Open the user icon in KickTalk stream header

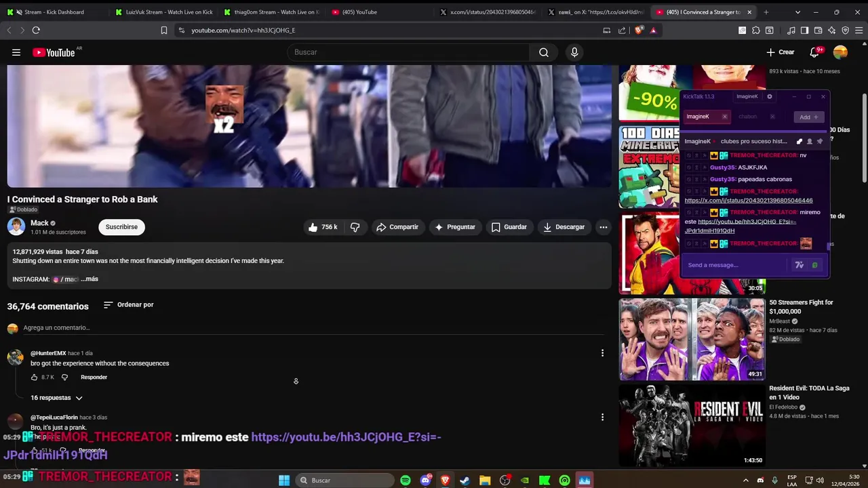(810, 141)
